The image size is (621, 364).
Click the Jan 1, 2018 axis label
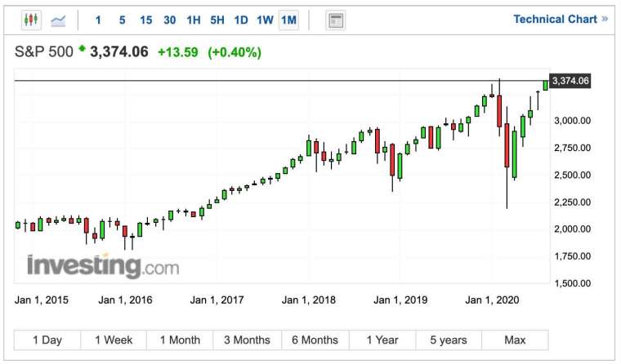pyautogui.click(x=309, y=300)
